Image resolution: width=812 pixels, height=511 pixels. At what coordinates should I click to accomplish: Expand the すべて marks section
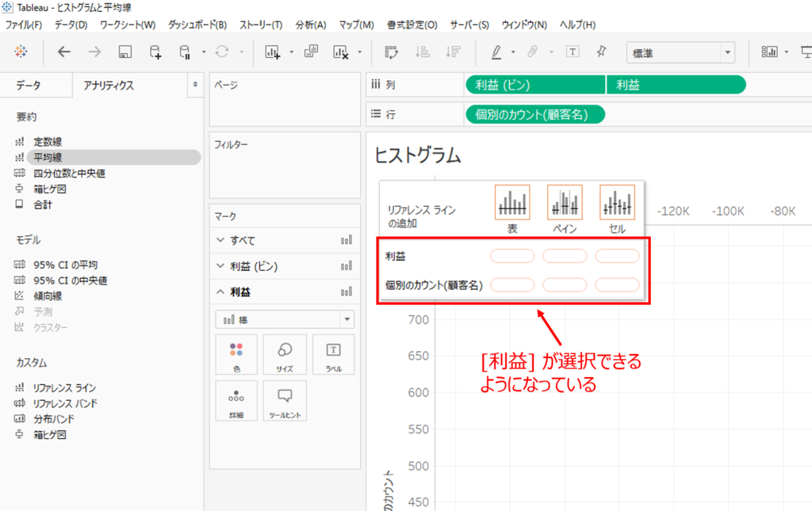coord(220,240)
